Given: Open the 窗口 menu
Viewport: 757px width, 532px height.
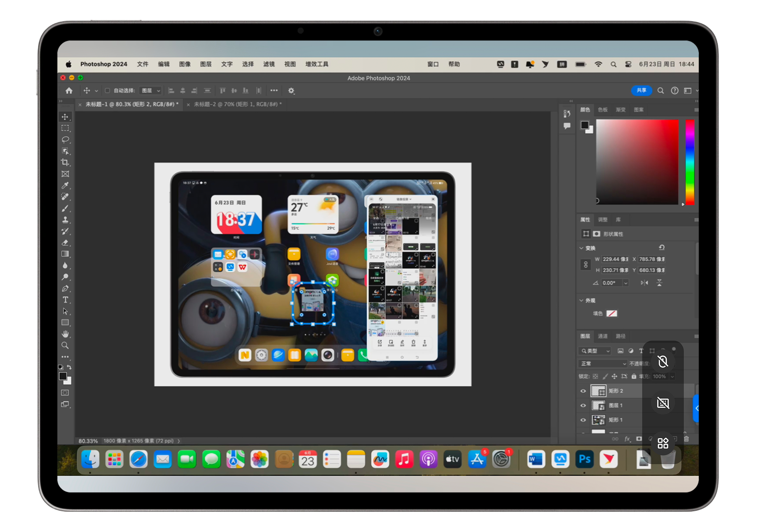Looking at the screenshot, I should (433, 64).
